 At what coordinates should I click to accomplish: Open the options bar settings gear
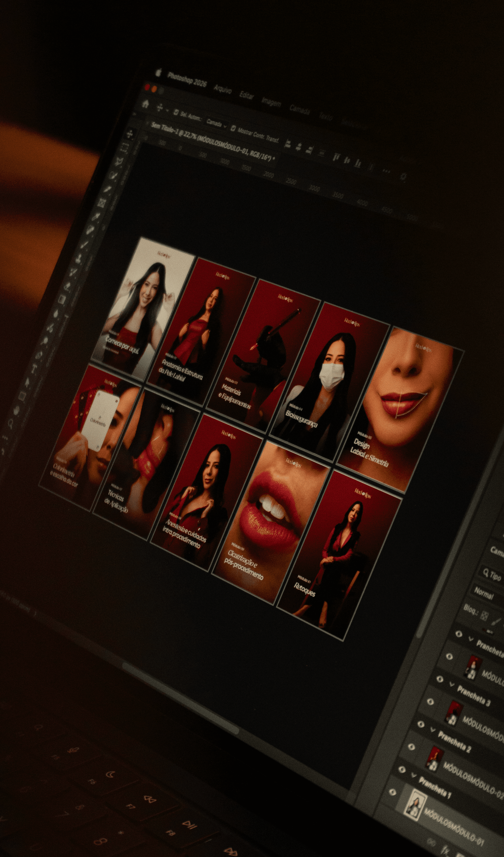pos(404,177)
